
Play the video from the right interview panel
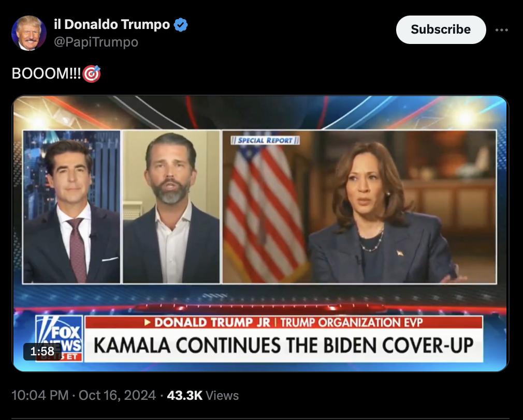tap(359, 207)
